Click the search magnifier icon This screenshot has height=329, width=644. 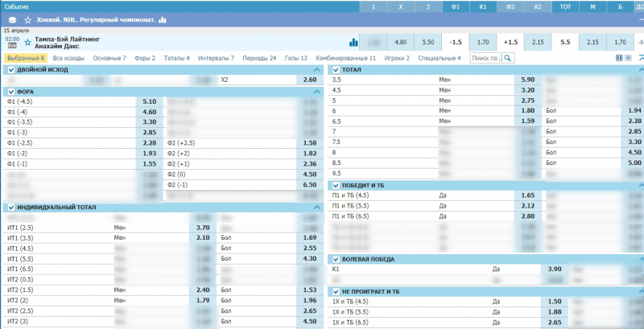506,59
